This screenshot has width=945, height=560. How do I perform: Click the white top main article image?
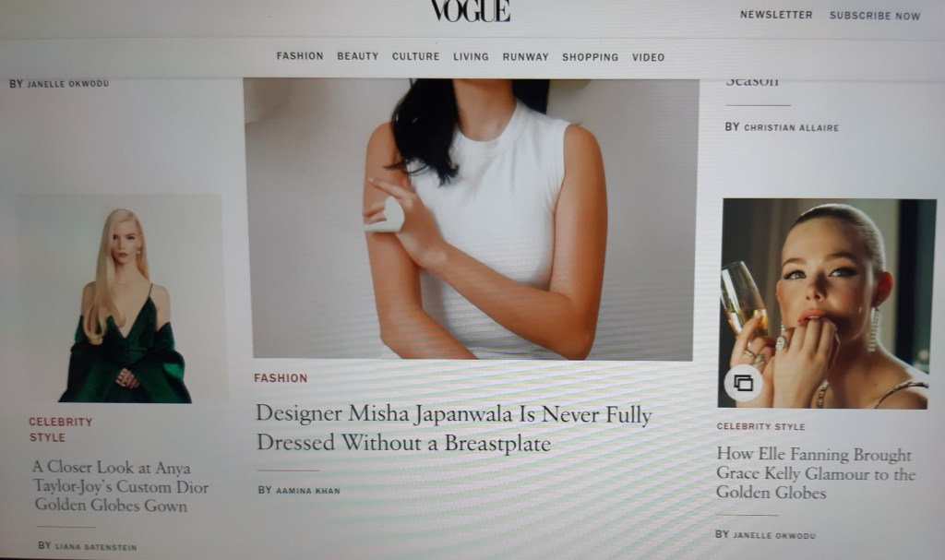pyautogui.click(x=472, y=220)
